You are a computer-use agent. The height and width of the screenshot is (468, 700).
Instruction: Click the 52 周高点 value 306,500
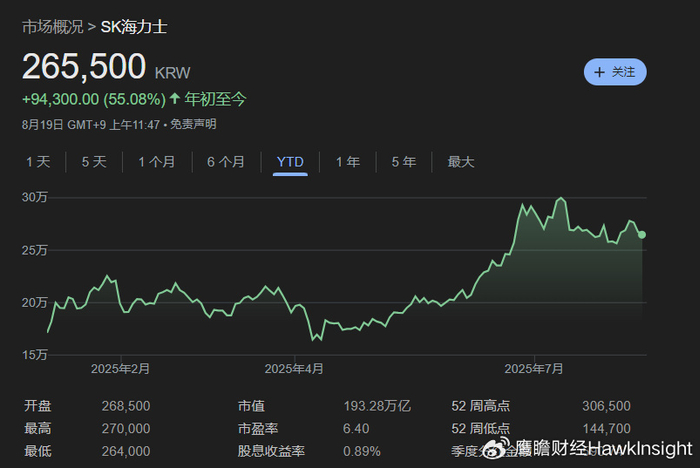[606, 406]
